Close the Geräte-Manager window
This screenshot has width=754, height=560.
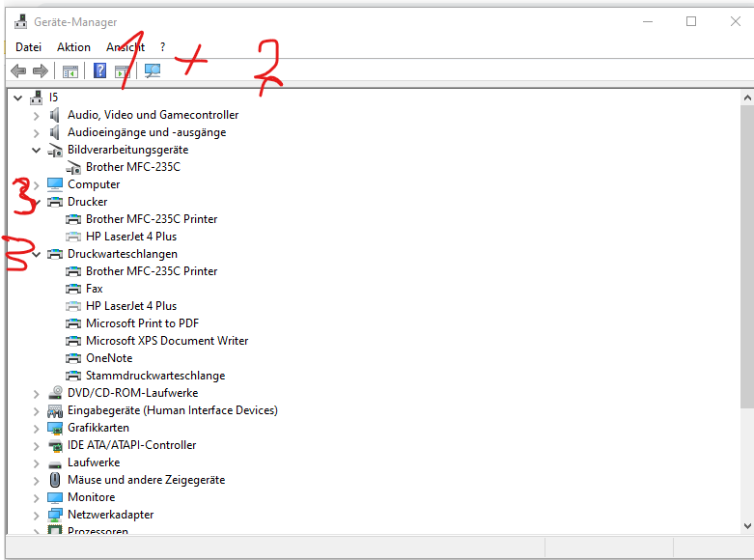point(736,21)
